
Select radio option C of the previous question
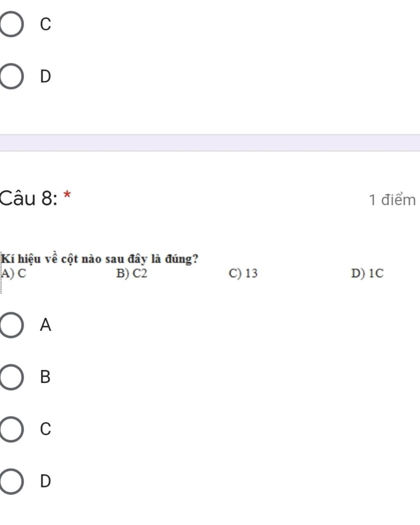click(x=11, y=24)
